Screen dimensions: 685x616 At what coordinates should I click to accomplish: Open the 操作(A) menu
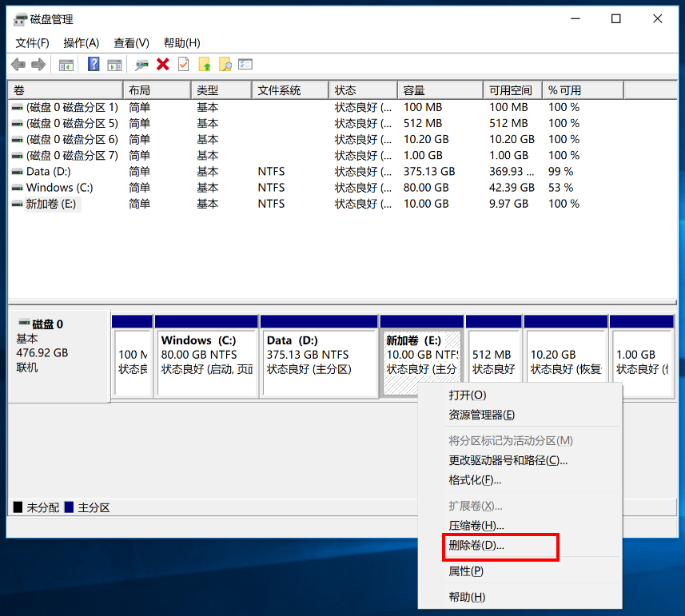[81, 43]
